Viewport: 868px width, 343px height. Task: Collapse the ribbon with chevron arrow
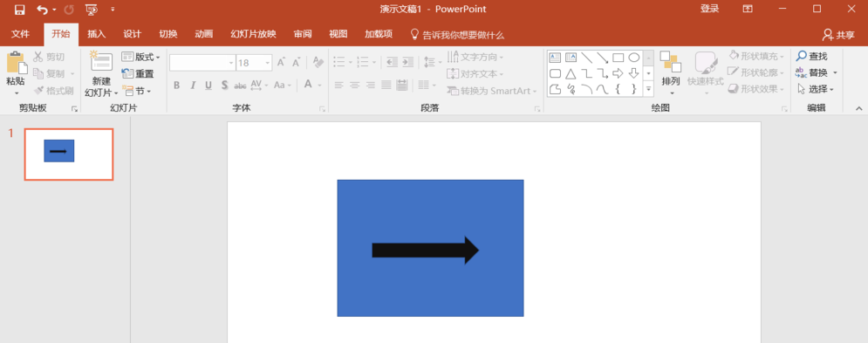pos(858,108)
